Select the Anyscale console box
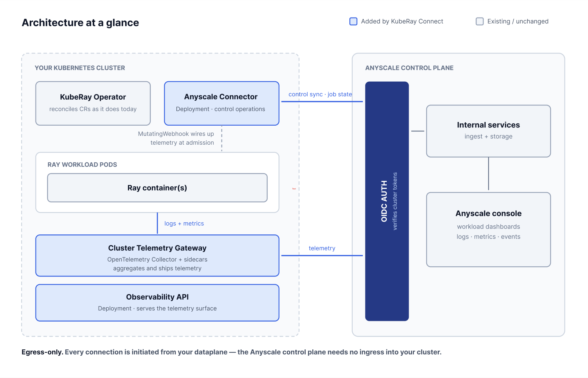Screen dimensions: 588x378 coord(488,230)
